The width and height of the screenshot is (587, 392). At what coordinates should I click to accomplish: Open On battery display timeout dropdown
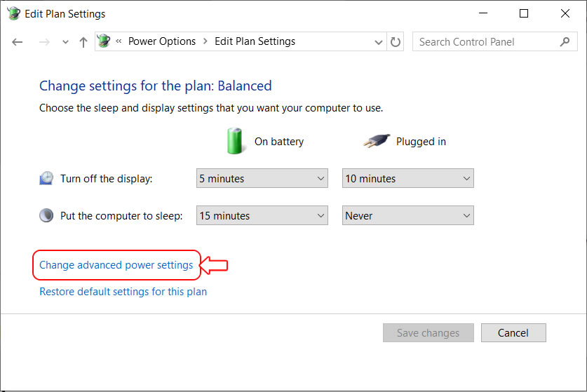pyautogui.click(x=262, y=178)
